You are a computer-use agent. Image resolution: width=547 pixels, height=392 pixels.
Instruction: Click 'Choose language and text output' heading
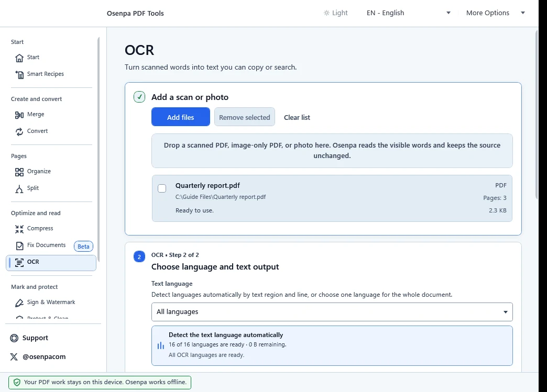coord(215,267)
